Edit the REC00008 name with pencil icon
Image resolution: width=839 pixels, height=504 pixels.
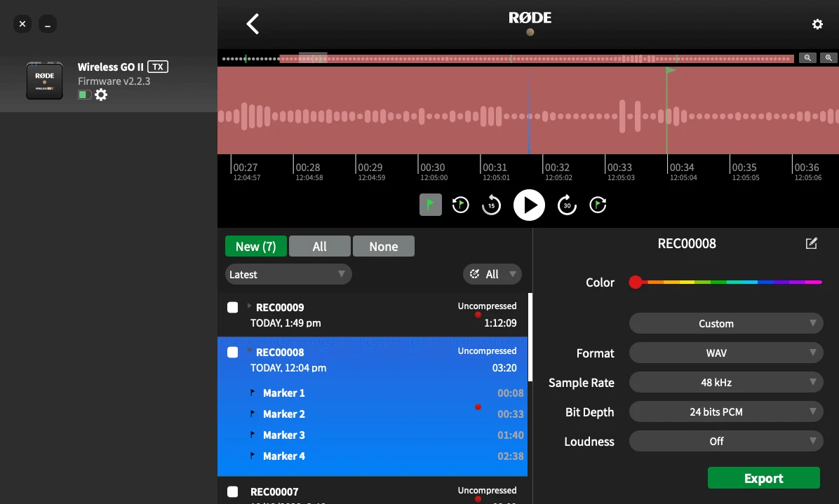point(811,243)
